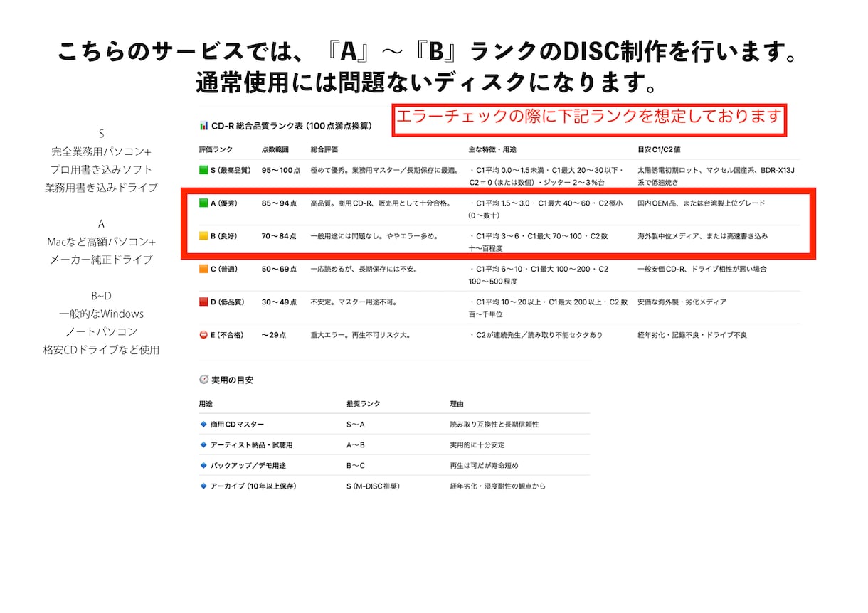868x613 pixels.
Task: Click the text 重大エラー。再生不可リスク大。
Action: (x=360, y=335)
